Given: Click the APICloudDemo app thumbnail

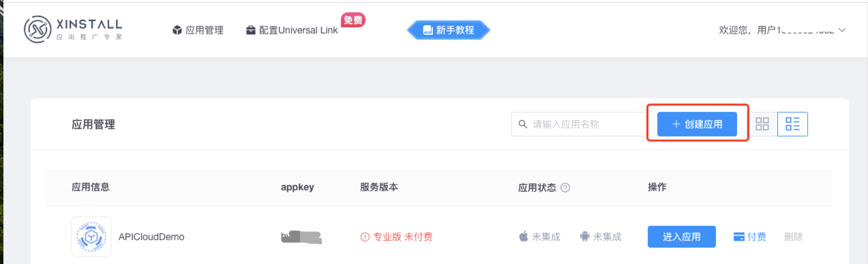Looking at the screenshot, I should (x=91, y=237).
